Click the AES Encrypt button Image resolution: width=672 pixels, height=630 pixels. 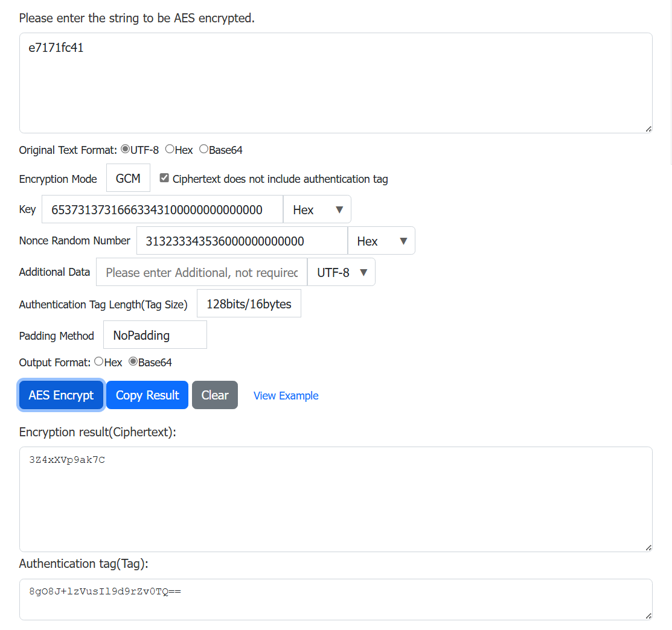(x=61, y=395)
